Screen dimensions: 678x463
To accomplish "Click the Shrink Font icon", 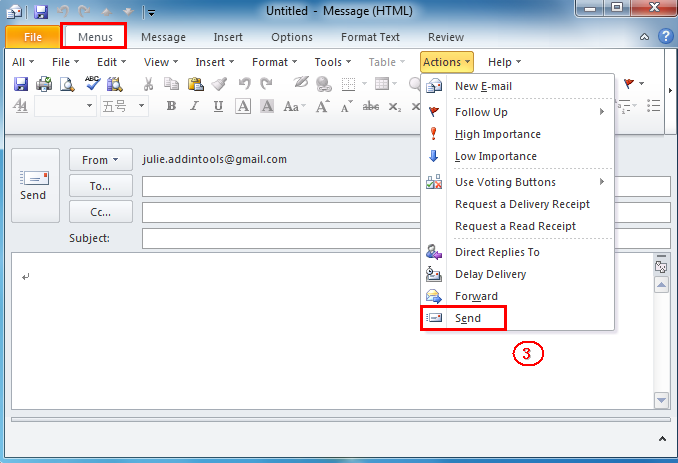I will (346, 106).
